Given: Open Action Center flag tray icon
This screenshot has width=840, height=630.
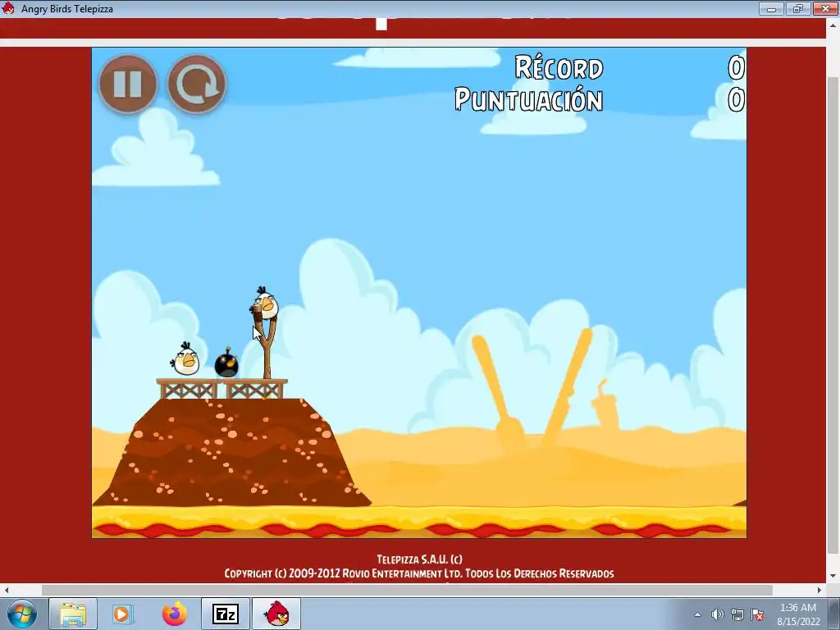Looking at the screenshot, I should point(757,614).
